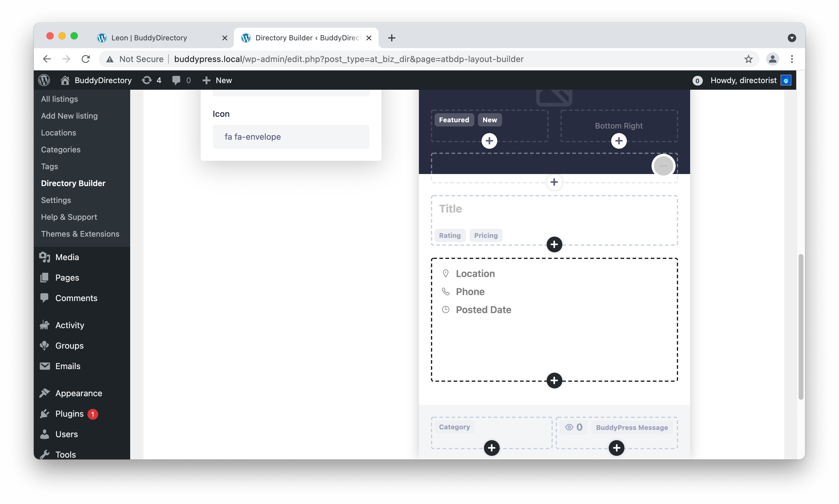Click the Icon field with fa fa-envelope

point(291,136)
